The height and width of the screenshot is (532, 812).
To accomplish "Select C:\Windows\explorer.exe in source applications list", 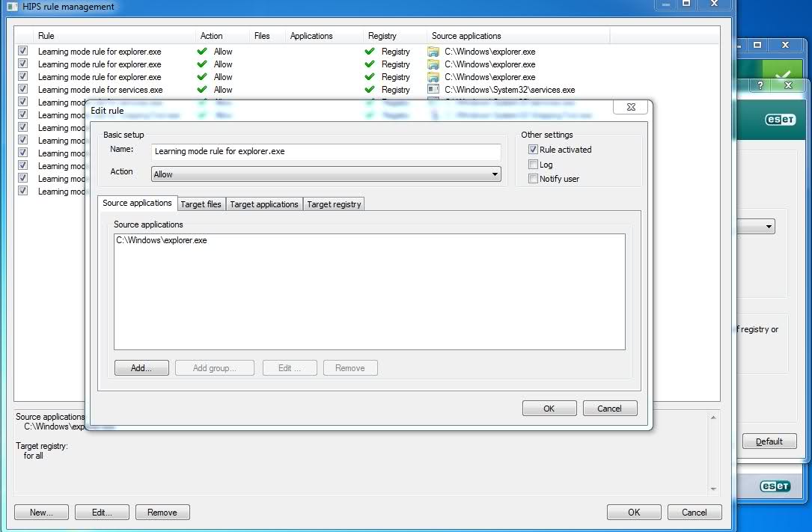I will tap(162, 241).
